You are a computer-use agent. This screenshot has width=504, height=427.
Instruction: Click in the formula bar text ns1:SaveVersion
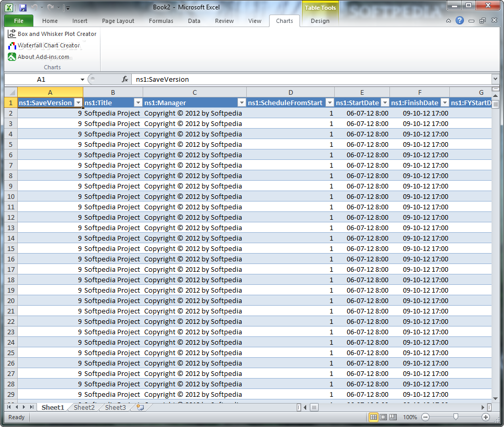pyautogui.click(x=162, y=80)
